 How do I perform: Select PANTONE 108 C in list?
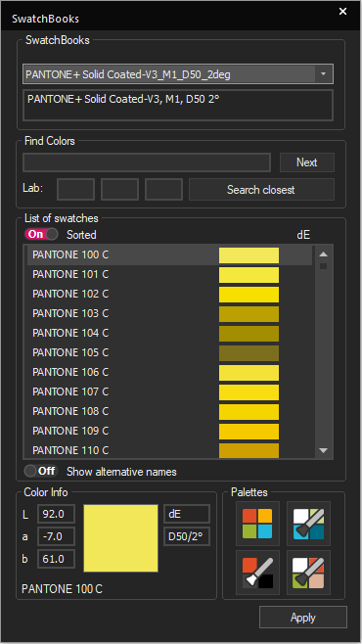click(169, 412)
